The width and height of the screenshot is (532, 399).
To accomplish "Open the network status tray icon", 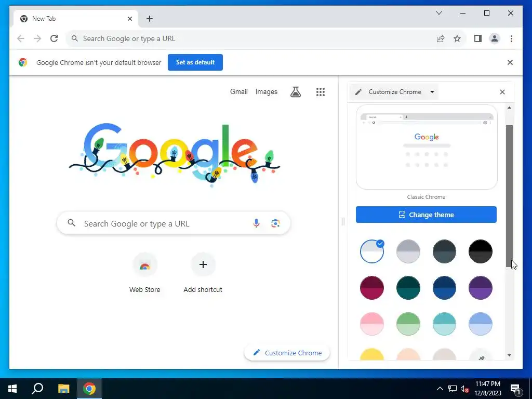I will click(453, 389).
